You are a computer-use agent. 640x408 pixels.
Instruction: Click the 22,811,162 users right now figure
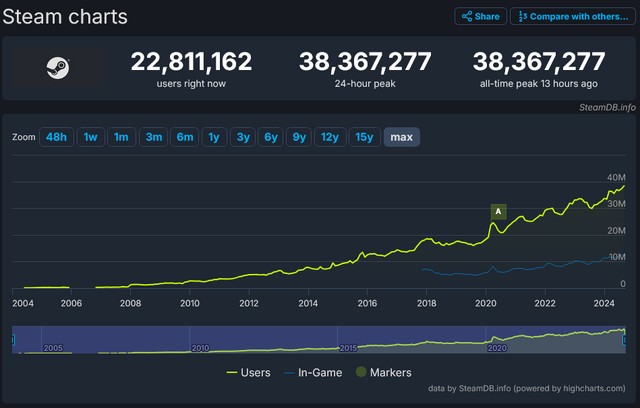191,61
